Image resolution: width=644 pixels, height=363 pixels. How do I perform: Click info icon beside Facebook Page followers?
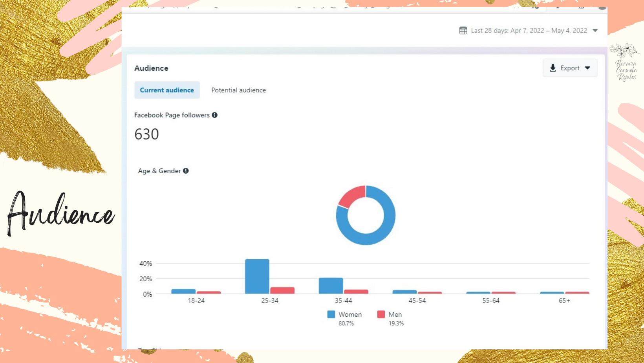pyautogui.click(x=214, y=115)
